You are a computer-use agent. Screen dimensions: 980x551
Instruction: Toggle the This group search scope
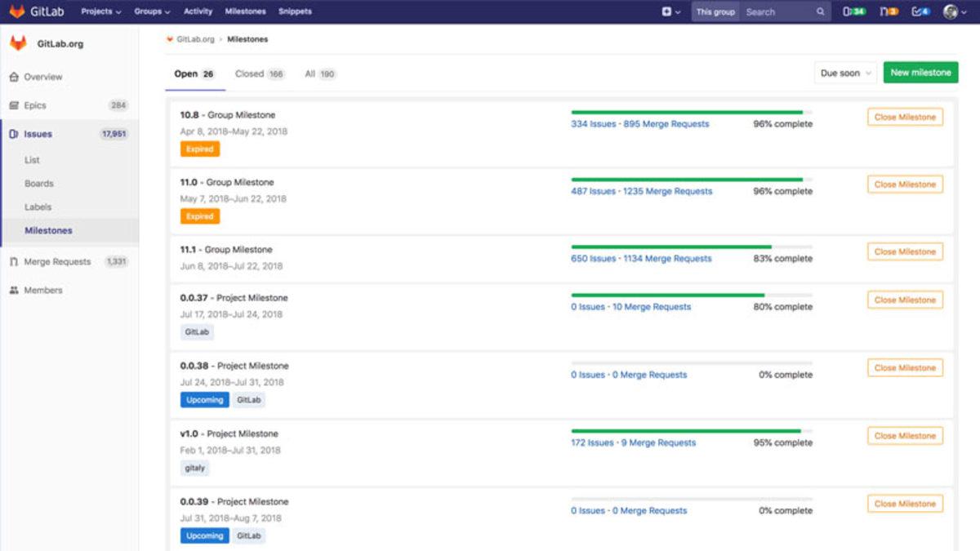point(715,11)
